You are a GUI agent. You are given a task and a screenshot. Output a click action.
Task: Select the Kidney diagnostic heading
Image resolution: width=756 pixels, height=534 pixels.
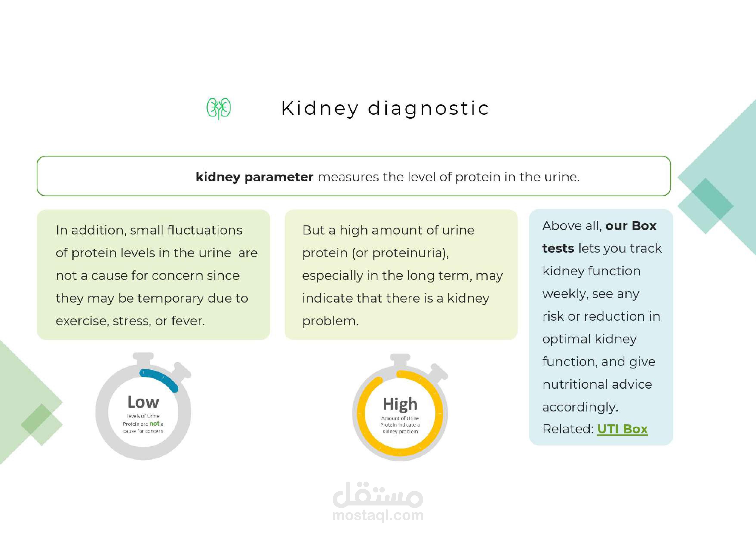(x=385, y=109)
